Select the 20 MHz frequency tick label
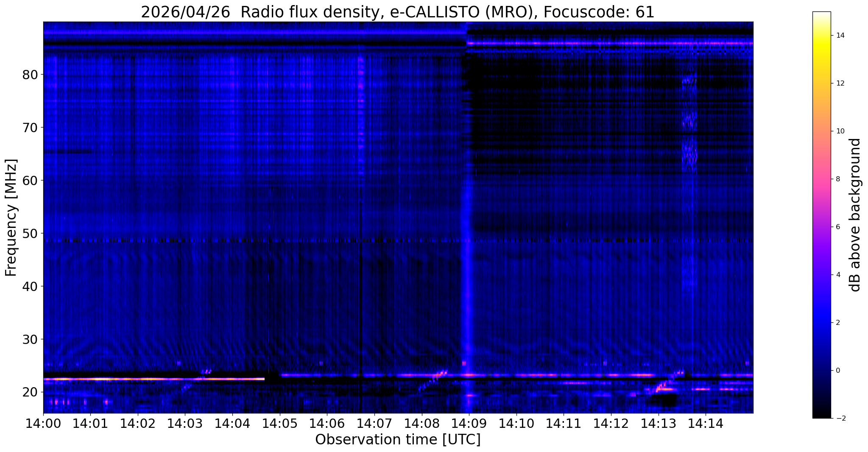The image size is (868, 452). [30, 392]
